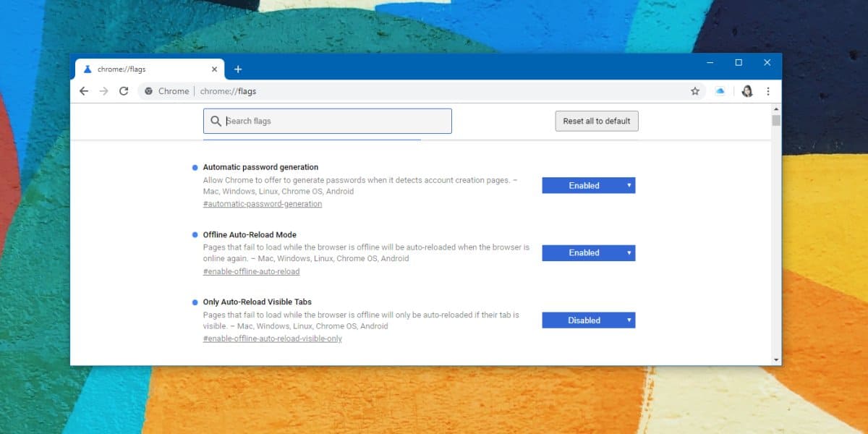Follow the #enable-offline-auto-reload link

251,271
